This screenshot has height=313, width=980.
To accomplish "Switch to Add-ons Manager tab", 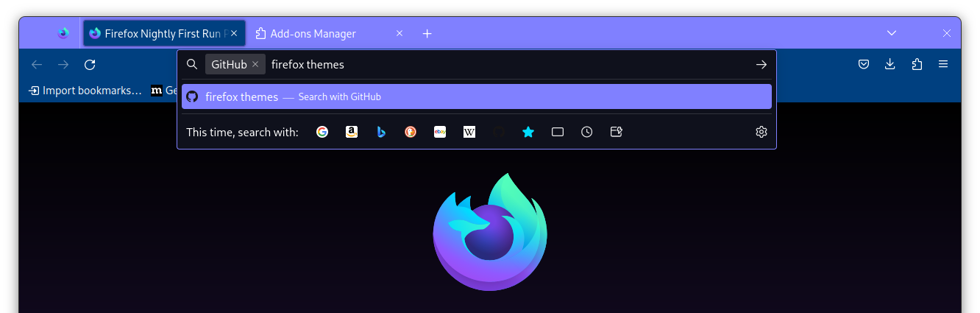I will pyautogui.click(x=329, y=33).
